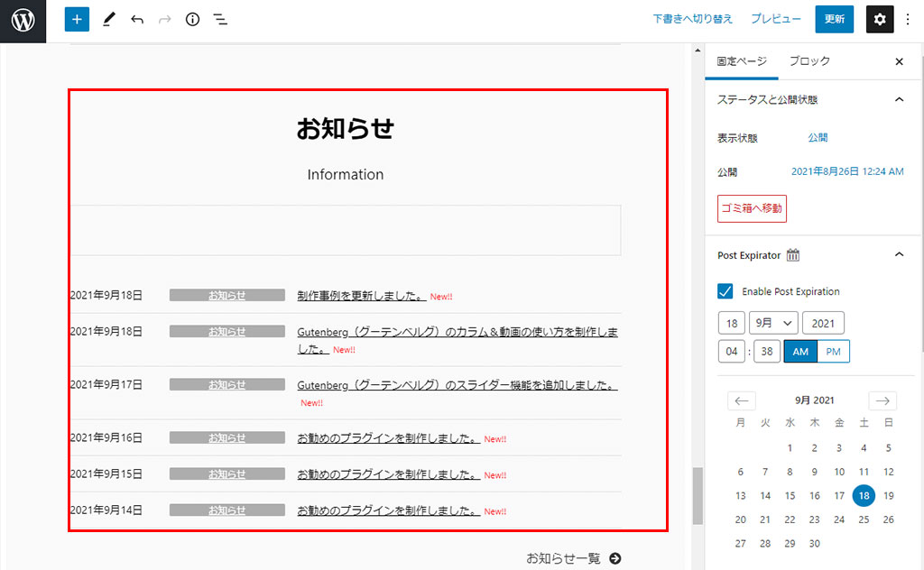This screenshot has height=570, width=924.
Task: Open the month dropdown showing 9月
Action: pos(773,323)
